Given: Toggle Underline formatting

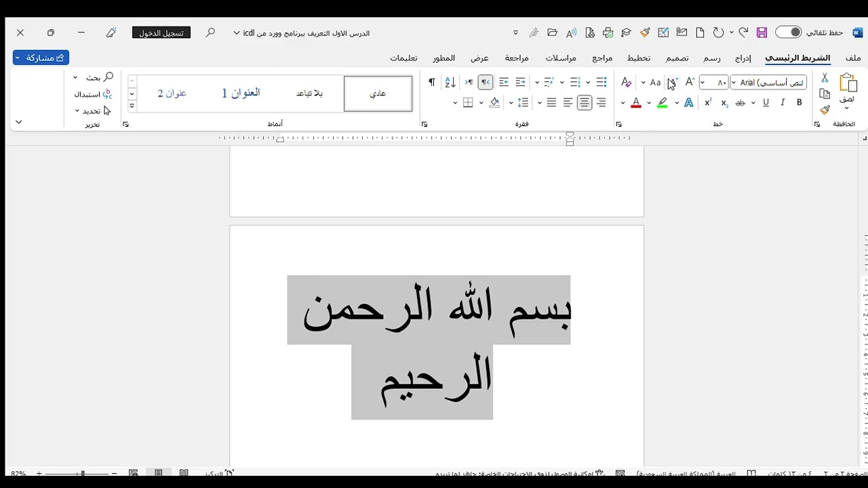Looking at the screenshot, I should [766, 103].
